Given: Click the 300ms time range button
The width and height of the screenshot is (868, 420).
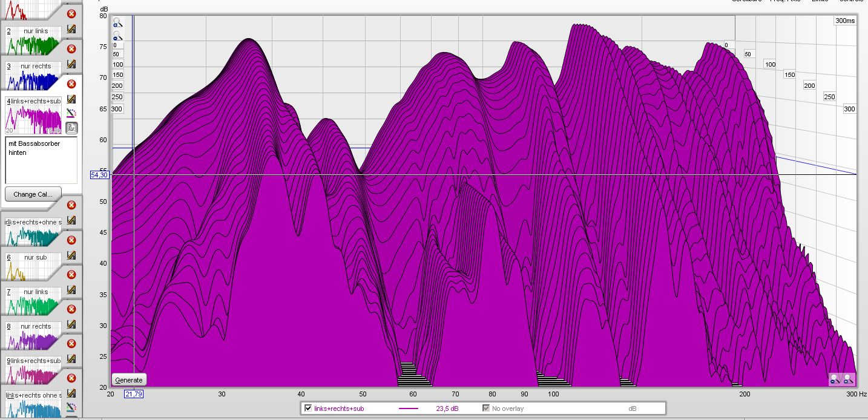Looking at the screenshot, I should point(845,21).
